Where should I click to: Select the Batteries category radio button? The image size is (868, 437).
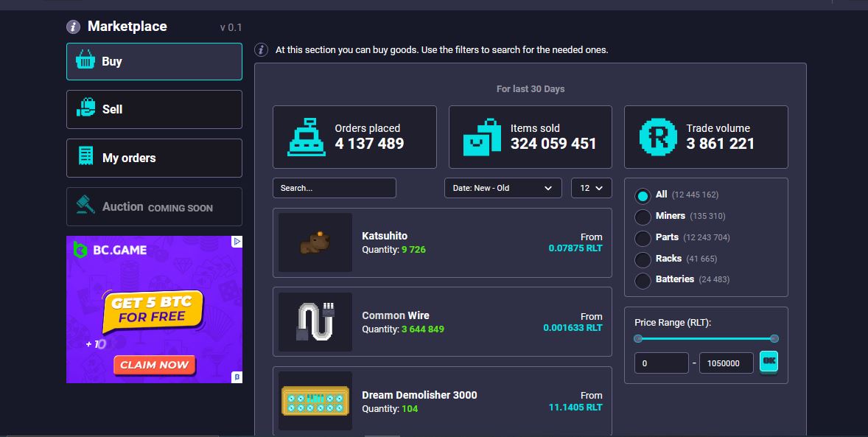[642, 280]
